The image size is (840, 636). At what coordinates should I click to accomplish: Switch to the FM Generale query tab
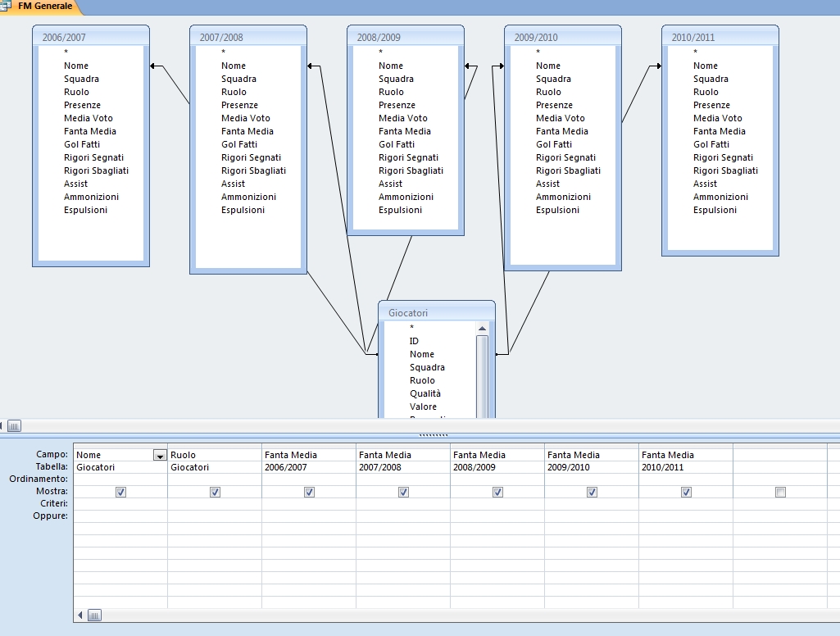(44, 7)
